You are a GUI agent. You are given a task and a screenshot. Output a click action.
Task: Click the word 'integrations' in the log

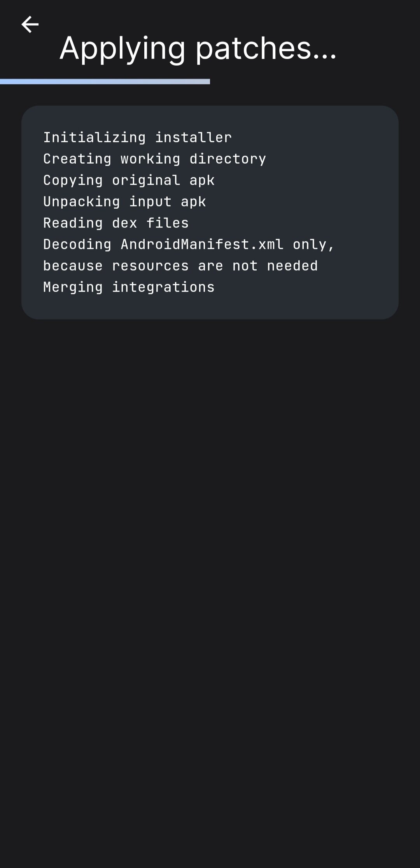tap(163, 287)
